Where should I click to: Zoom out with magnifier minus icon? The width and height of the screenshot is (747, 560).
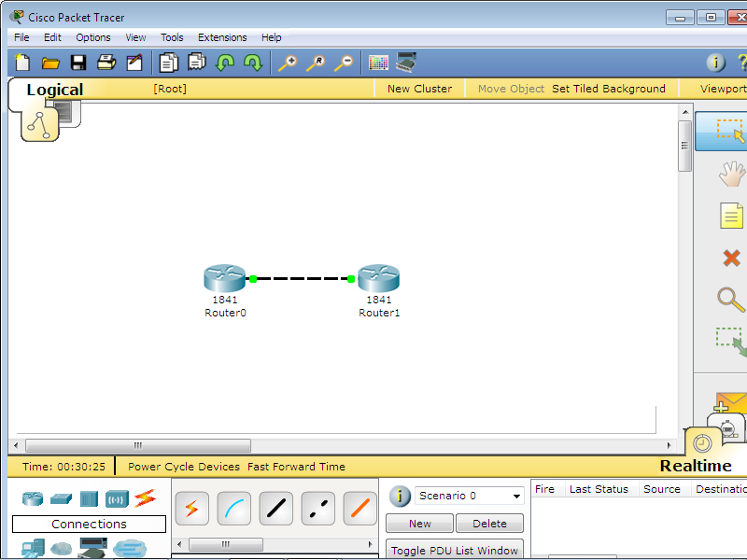point(344,63)
